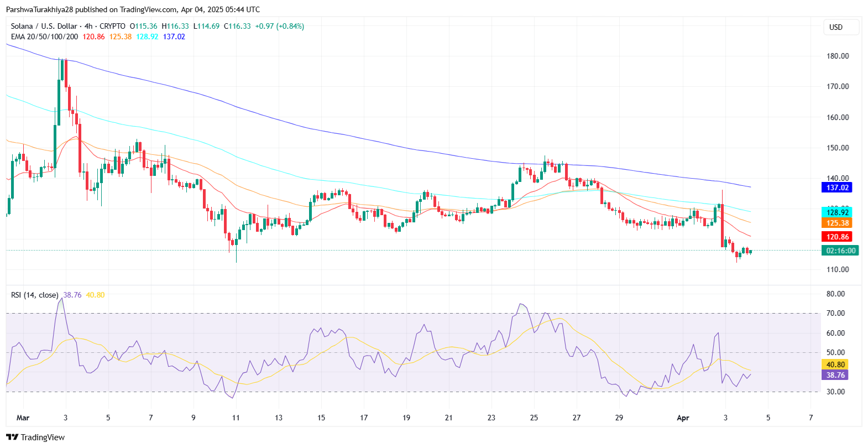The width and height of the screenshot is (868, 448).
Task: Click the Apr label on time axis
Action: point(683,418)
